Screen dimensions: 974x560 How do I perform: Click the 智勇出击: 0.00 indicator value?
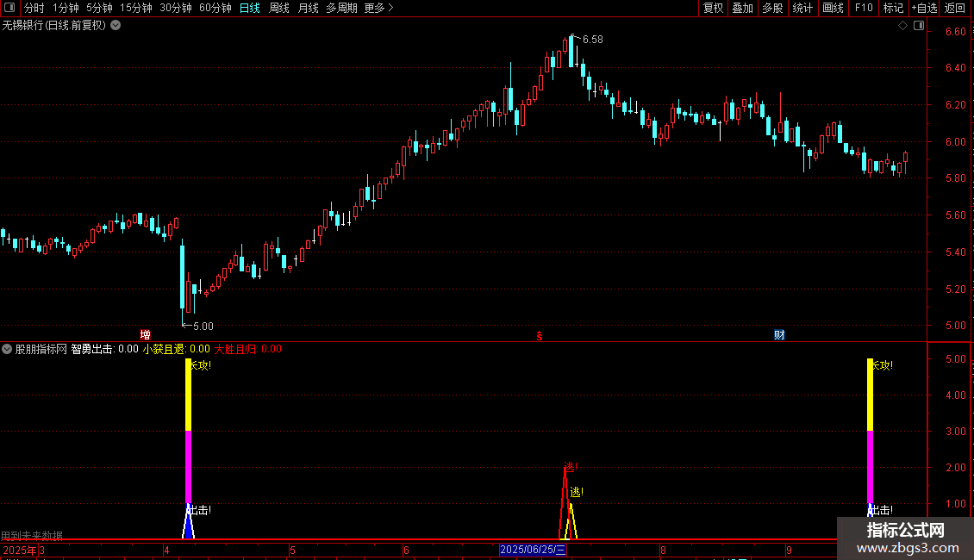(105, 349)
